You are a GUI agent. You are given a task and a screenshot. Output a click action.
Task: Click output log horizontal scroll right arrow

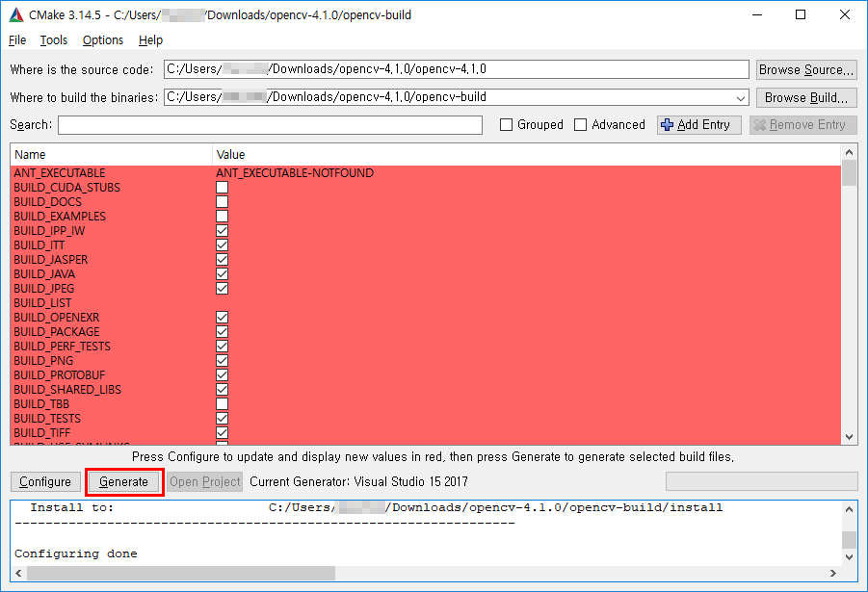833,573
